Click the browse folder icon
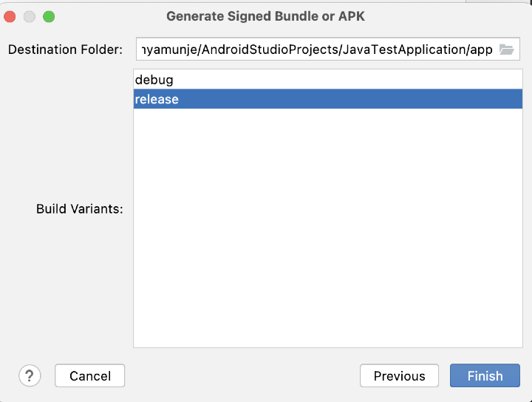 point(506,50)
